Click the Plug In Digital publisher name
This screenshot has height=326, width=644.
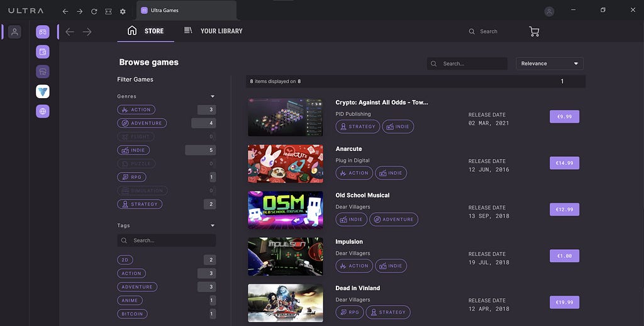tap(352, 160)
